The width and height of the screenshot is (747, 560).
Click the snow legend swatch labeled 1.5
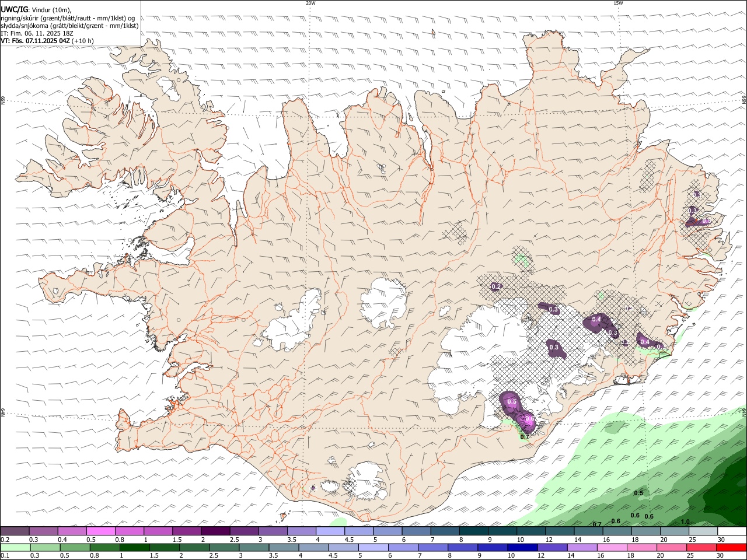pos(187,531)
